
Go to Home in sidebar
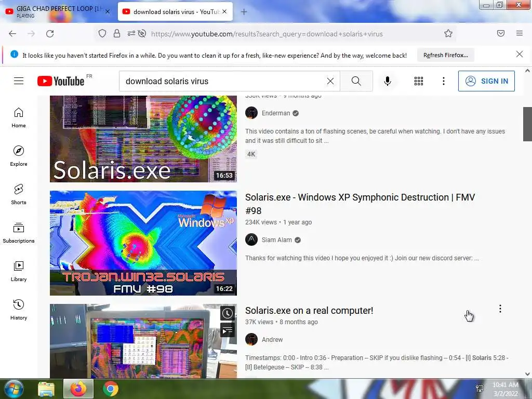point(19,118)
